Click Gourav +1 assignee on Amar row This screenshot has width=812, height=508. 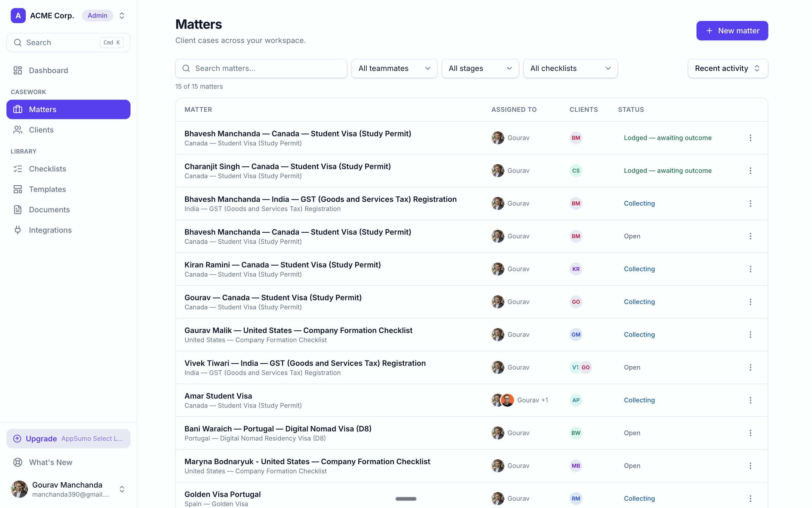coord(532,400)
